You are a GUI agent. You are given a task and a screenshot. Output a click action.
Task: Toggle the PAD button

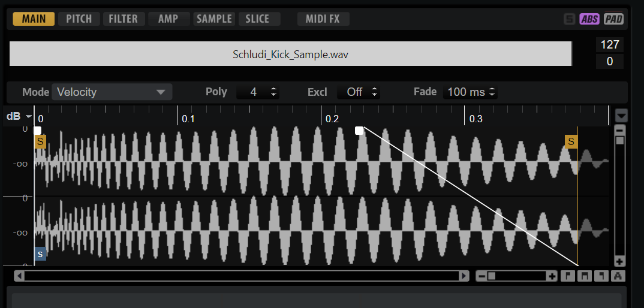613,19
